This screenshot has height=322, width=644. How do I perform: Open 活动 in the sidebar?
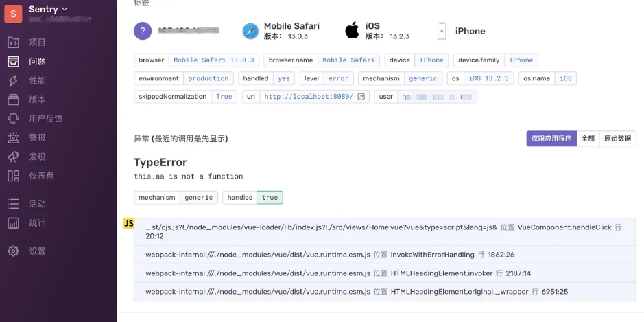(37, 204)
